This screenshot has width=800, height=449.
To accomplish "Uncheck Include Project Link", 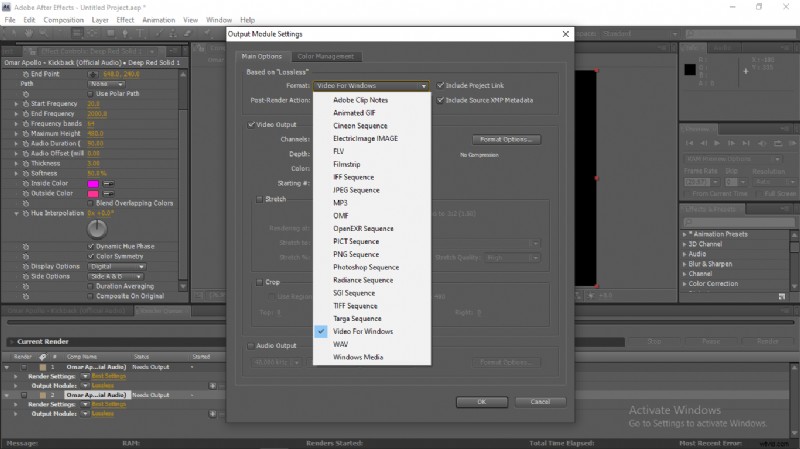I will click(x=441, y=86).
